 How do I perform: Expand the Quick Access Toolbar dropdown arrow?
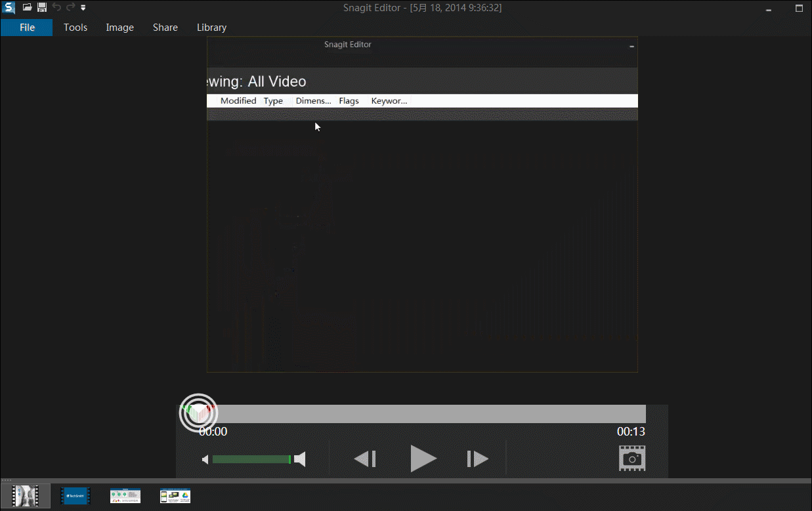pyautogui.click(x=83, y=8)
